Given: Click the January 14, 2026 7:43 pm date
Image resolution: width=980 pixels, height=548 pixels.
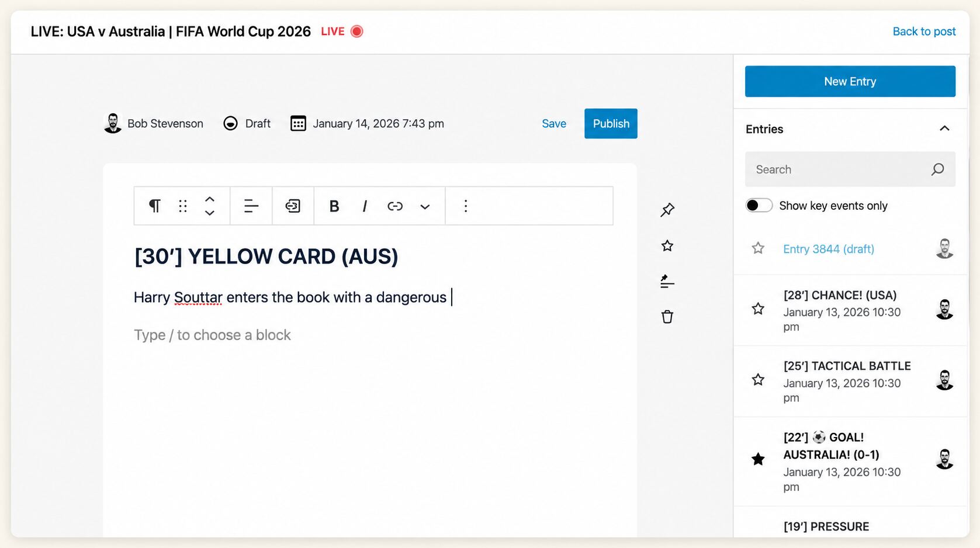Looking at the screenshot, I should [x=378, y=123].
